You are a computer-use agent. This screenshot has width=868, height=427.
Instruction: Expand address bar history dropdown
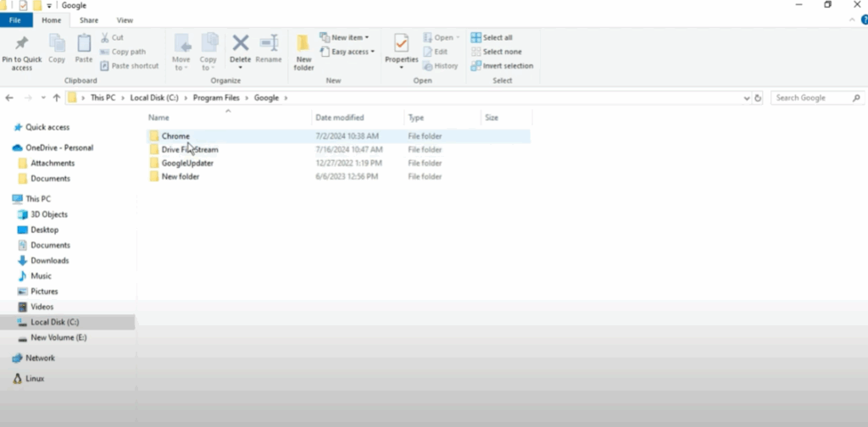click(x=746, y=98)
